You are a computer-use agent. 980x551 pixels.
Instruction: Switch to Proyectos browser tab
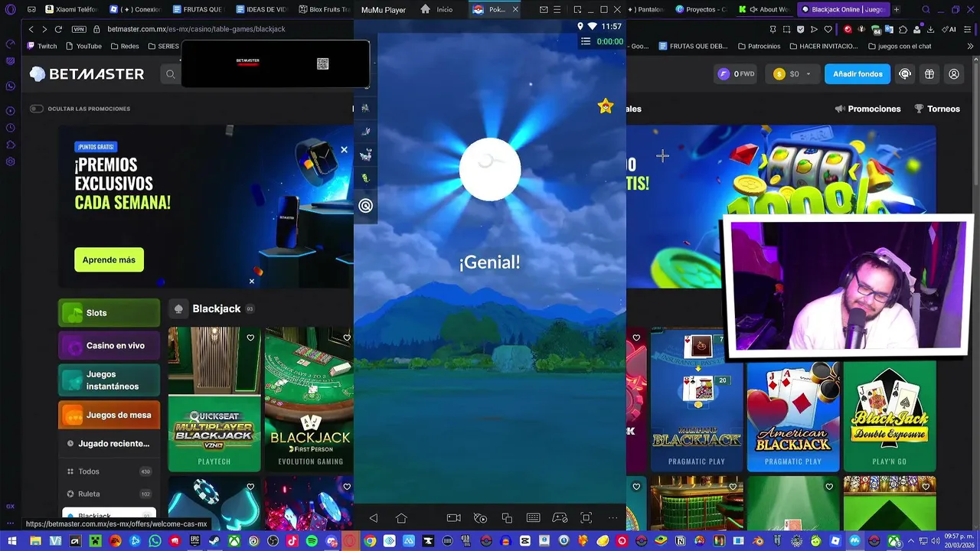click(701, 9)
